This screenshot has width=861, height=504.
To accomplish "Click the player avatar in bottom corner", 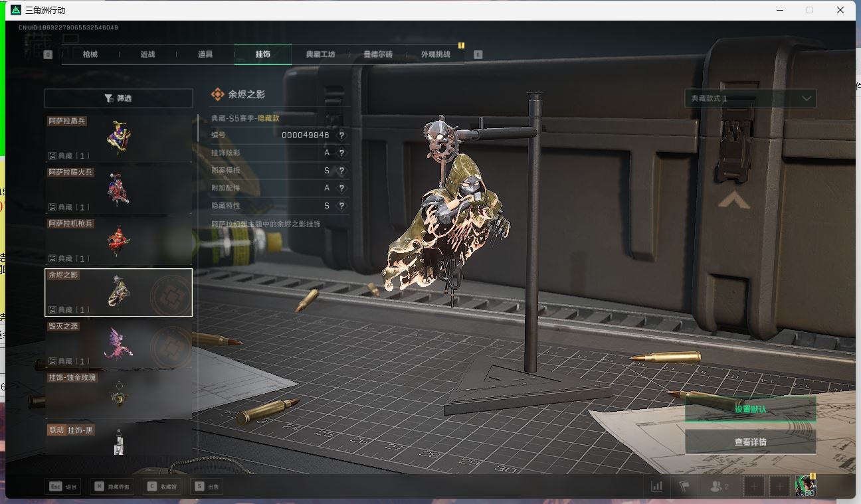I will coord(805,485).
